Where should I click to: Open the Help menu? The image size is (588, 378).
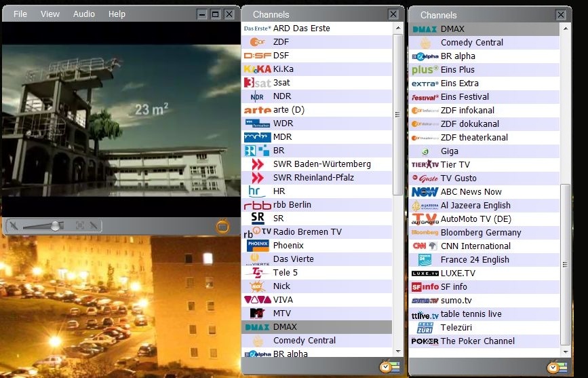click(x=117, y=14)
